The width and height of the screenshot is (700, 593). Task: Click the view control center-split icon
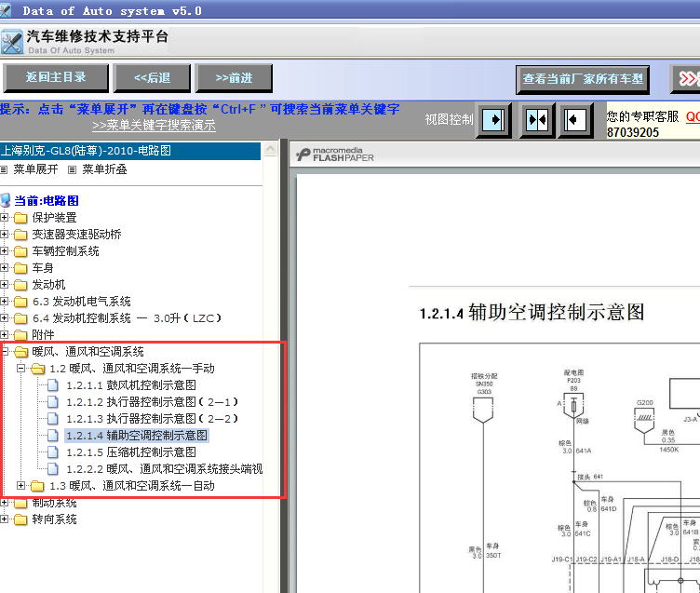(536, 120)
